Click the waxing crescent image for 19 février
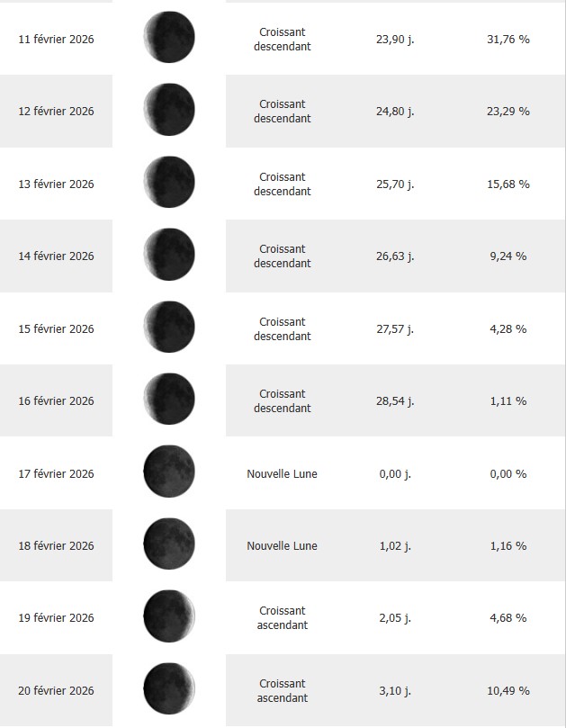Viewport: 566px width, 728px height. click(x=169, y=617)
